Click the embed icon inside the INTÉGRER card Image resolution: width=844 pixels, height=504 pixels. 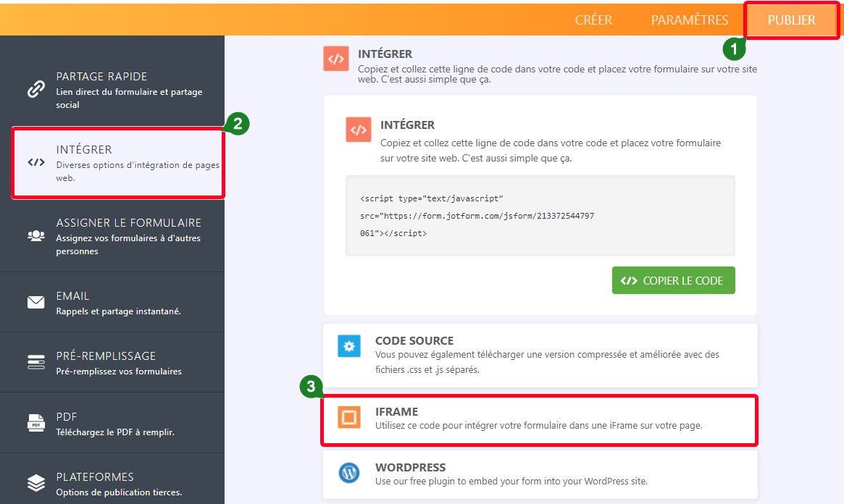pos(359,130)
